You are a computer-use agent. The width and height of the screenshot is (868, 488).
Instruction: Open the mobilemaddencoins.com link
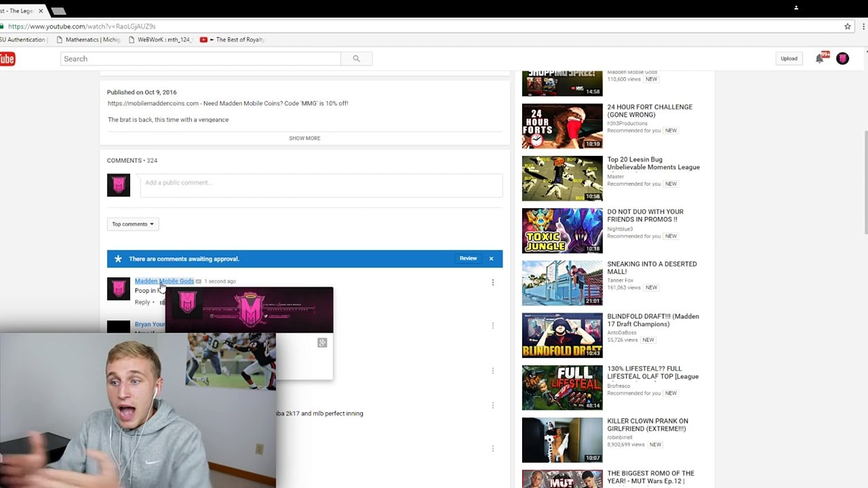[153, 103]
